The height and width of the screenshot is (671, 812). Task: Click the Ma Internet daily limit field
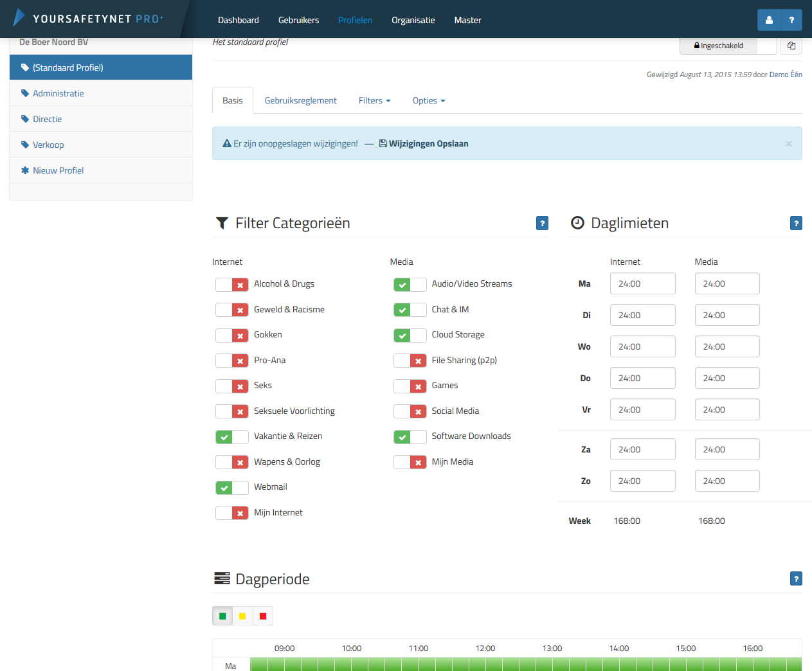point(643,283)
